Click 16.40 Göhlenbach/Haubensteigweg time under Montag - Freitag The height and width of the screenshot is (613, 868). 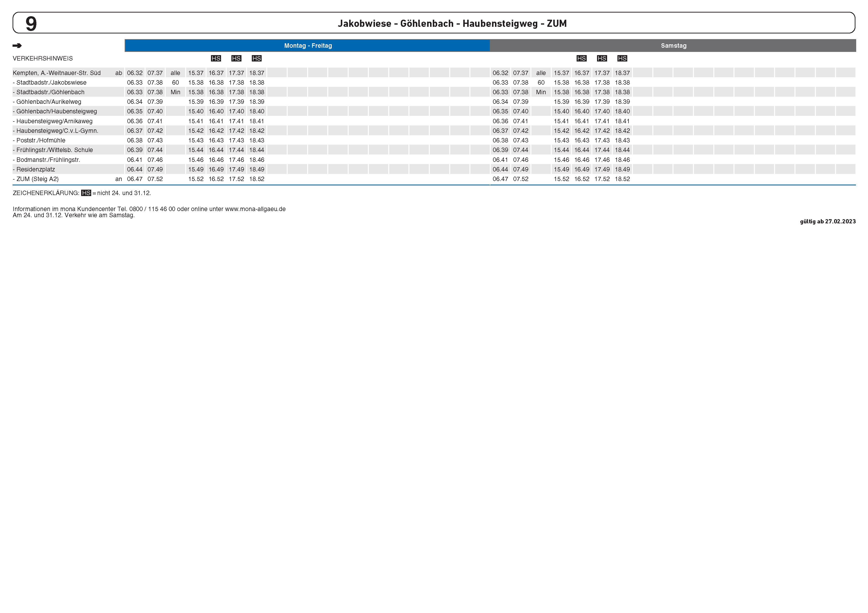(216, 111)
